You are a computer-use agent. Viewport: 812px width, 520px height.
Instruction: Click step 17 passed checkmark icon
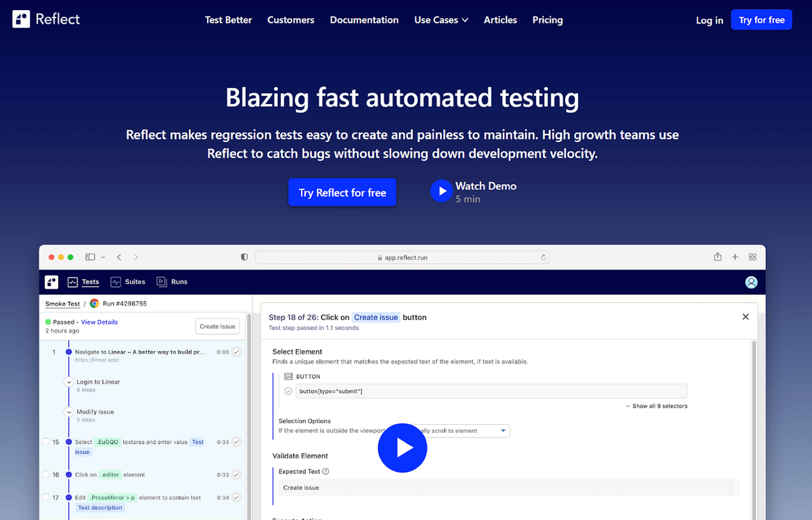click(236, 498)
